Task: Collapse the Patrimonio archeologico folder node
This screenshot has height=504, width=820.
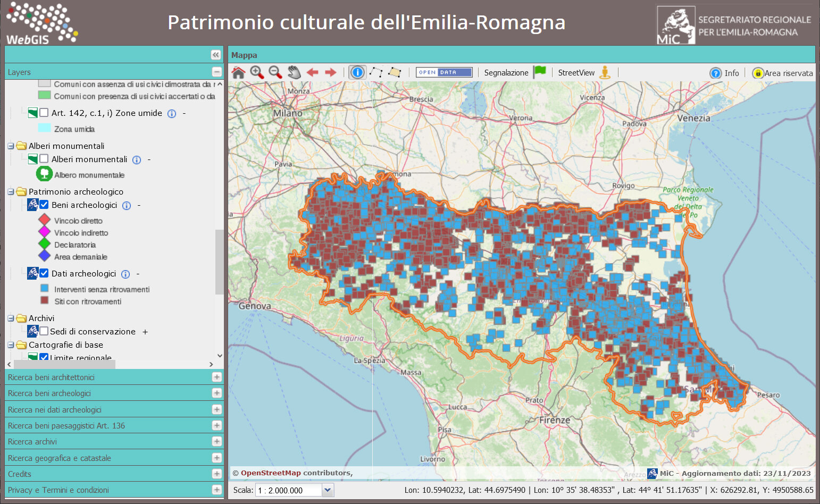Action: 11,192
